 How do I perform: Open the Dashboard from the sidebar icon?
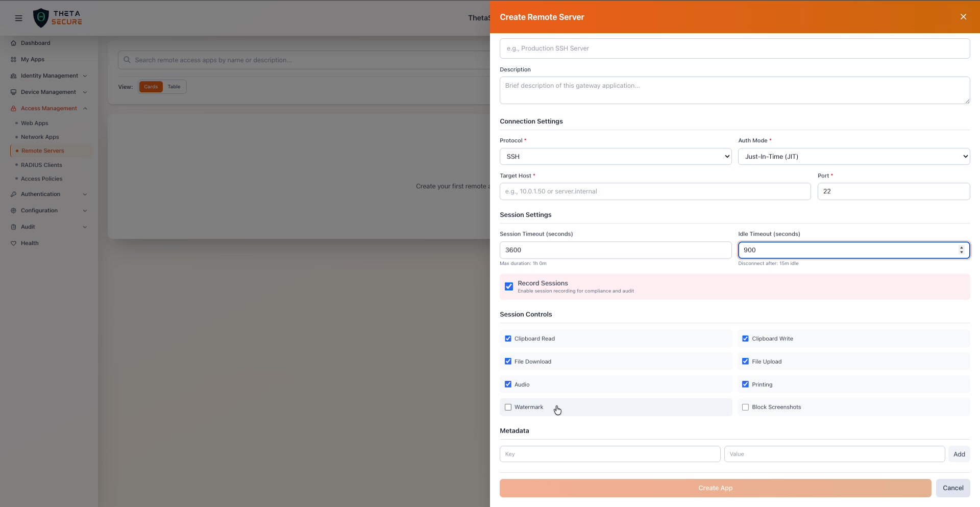14,43
